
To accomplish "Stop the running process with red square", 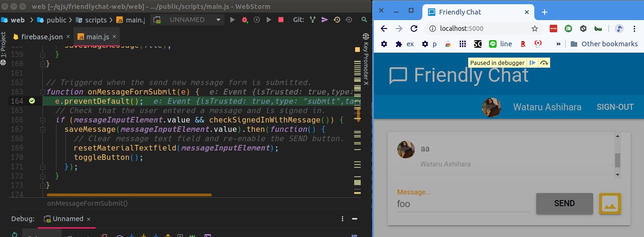I will 281,20.
